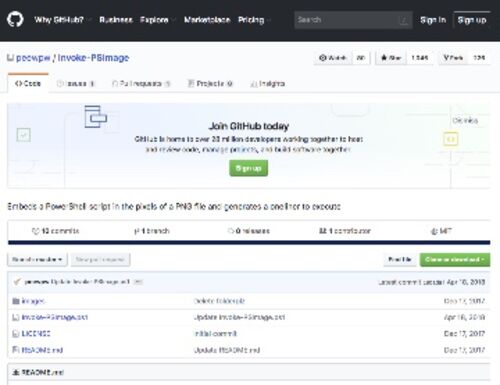Click the Watch button

click(333, 58)
